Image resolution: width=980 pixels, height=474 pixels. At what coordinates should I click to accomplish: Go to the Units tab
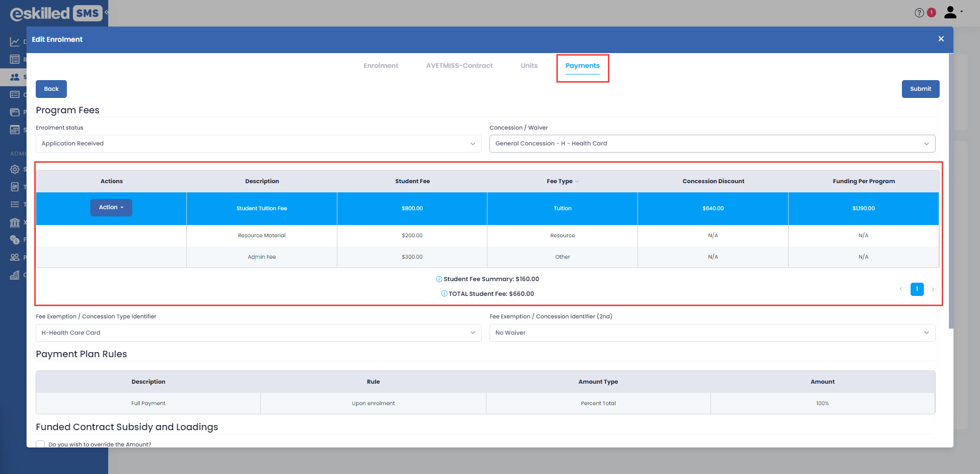pyautogui.click(x=529, y=66)
